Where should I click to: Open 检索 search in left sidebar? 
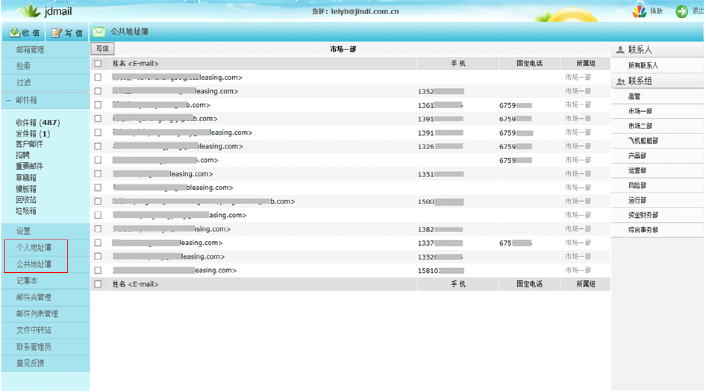pos(23,66)
